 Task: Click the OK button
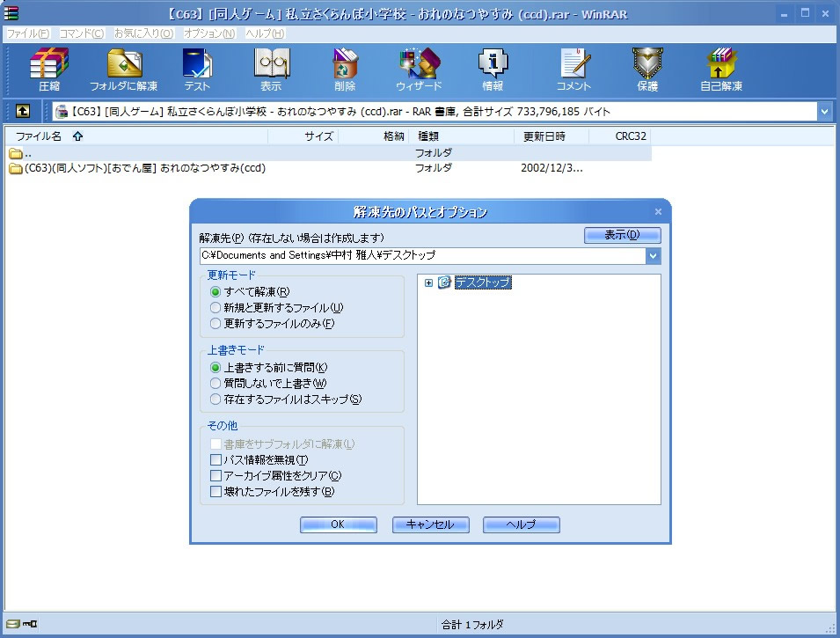[x=338, y=524]
